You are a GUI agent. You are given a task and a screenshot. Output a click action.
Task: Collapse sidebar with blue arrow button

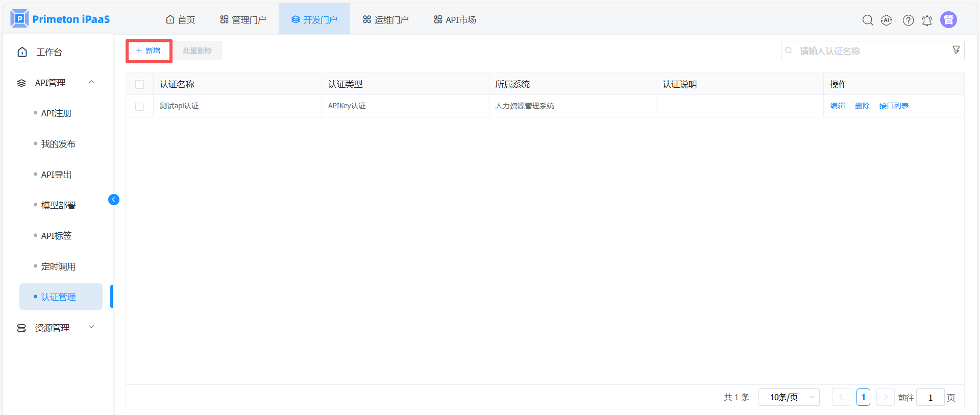(x=114, y=200)
